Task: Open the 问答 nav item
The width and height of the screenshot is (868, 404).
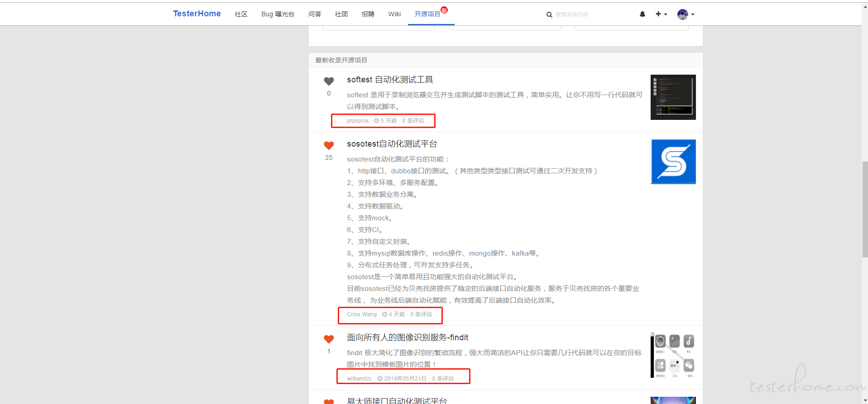Action: point(315,14)
